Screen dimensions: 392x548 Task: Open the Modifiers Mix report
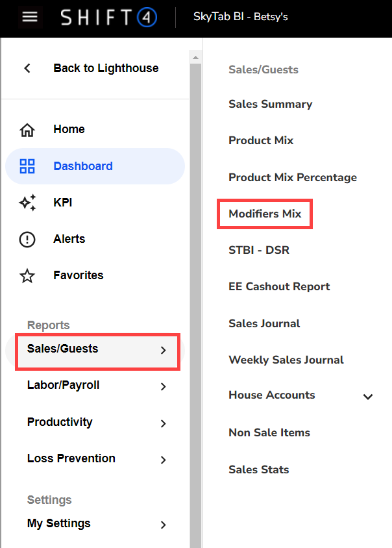pyautogui.click(x=265, y=214)
